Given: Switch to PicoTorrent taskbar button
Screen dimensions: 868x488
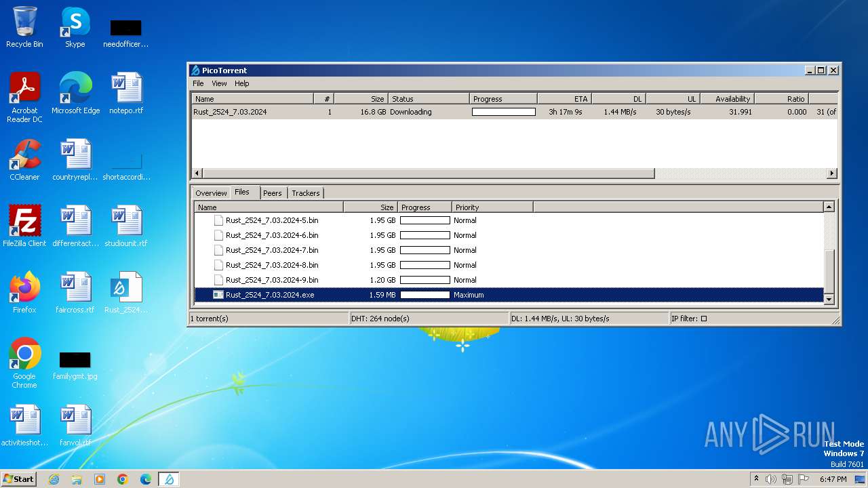Looking at the screenshot, I should [169, 479].
